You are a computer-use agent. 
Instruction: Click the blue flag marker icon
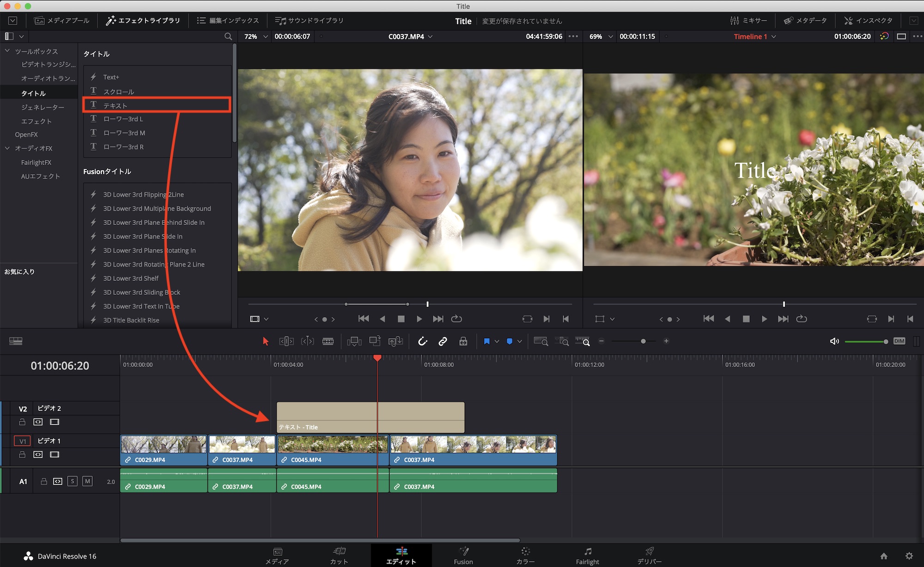(x=486, y=341)
